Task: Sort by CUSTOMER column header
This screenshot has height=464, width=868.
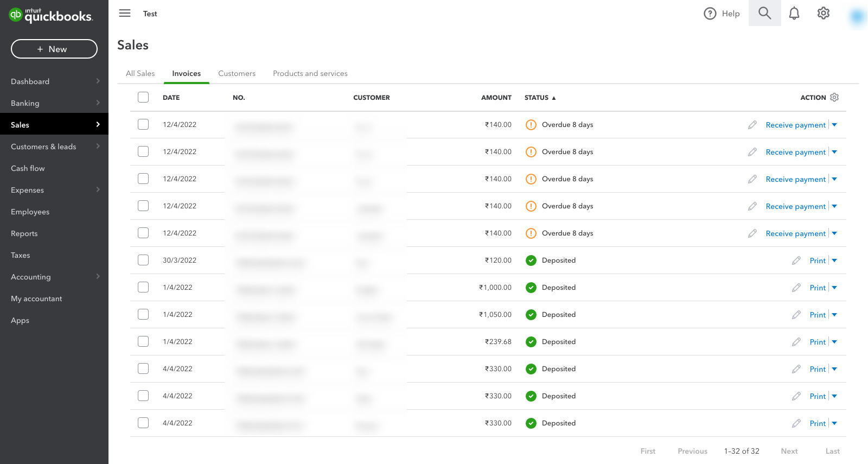Action: coord(372,98)
